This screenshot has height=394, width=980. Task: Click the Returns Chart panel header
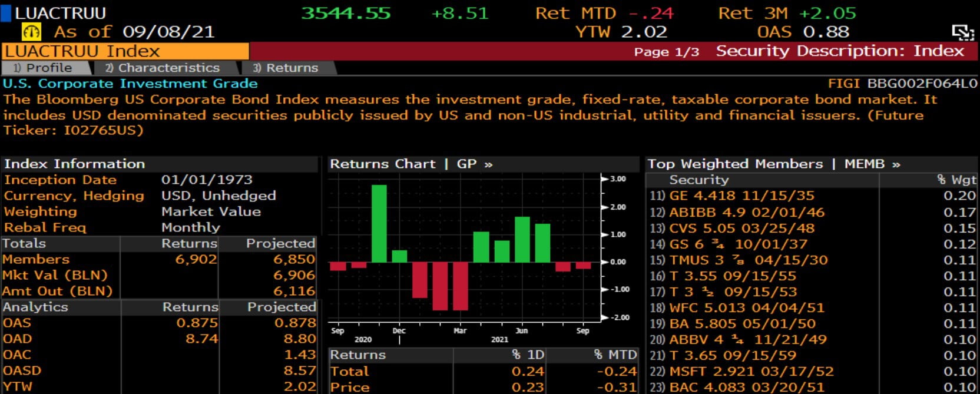(x=483, y=164)
